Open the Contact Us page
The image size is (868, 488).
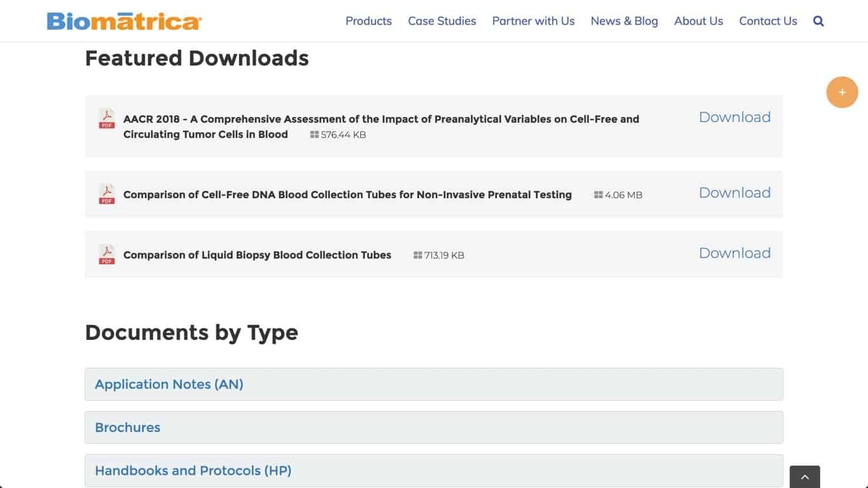[768, 21]
